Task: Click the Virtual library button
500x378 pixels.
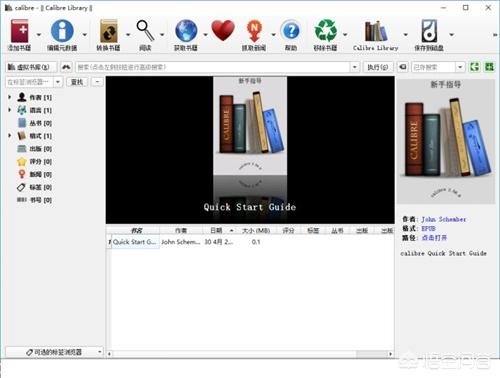Action: [x=29, y=67]
